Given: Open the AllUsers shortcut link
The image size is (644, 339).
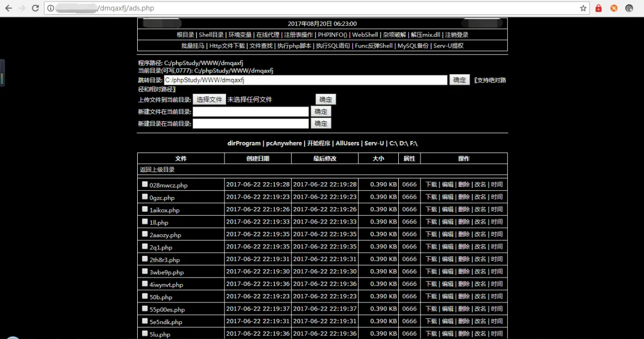Looking at the screenshot, I should [x=347, y=144].
